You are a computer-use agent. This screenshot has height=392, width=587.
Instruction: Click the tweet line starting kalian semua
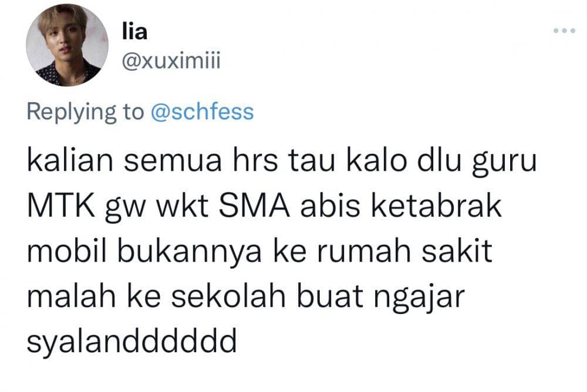pyautogui.click(x=282, y=163)
